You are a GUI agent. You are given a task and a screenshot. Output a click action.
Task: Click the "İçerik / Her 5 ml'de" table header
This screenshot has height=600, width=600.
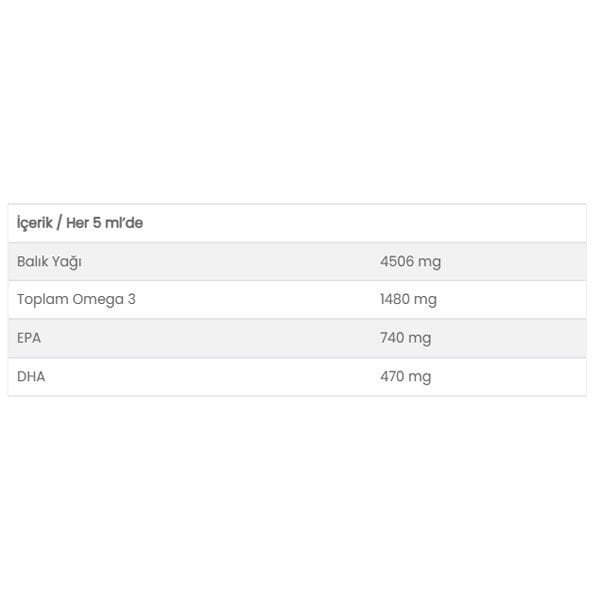(80, 223)
